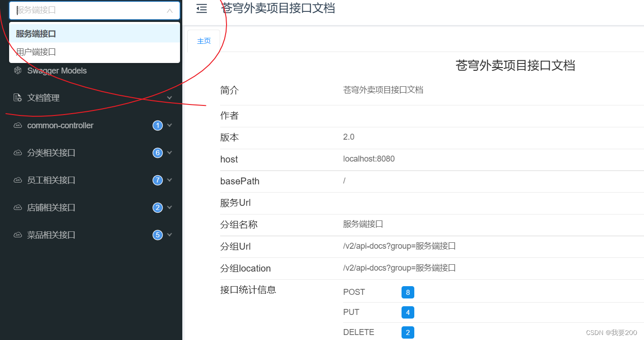
Task: Expand common-controller with its chevron
Action: pyautogui.click(x=170, y=126)
